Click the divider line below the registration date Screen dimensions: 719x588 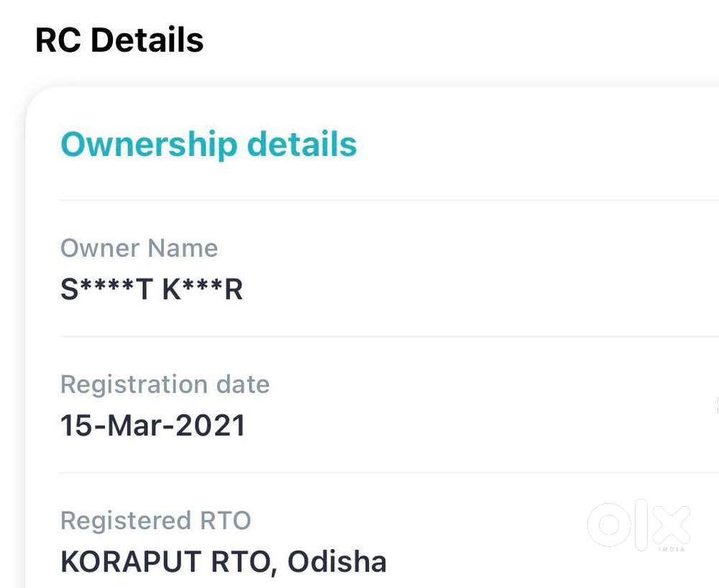(388, 472)
